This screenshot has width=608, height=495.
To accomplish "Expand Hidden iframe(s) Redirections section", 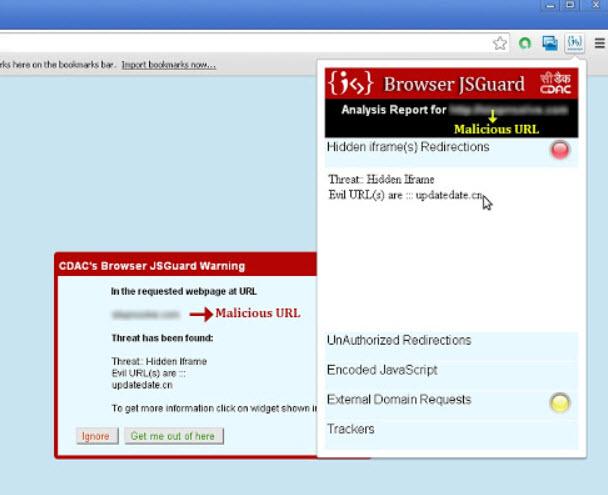I will pyautogui.click(x=451, y=151).
